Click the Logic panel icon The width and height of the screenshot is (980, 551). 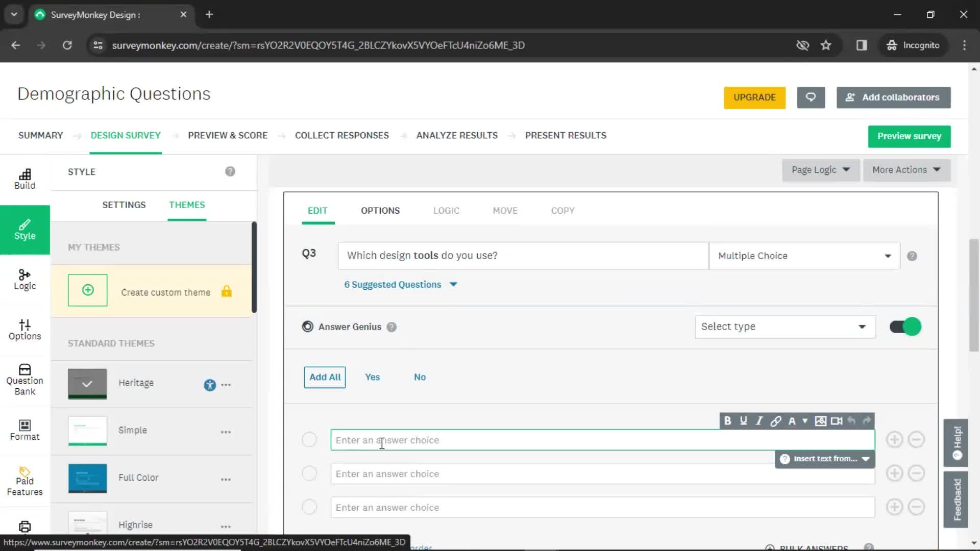(25, 279)
